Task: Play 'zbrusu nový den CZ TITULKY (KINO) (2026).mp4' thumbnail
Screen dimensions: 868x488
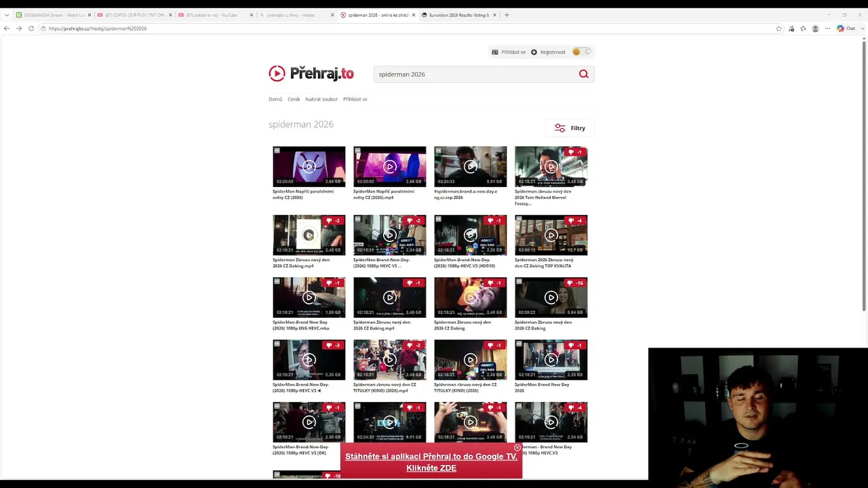Action: pos(390,360)
